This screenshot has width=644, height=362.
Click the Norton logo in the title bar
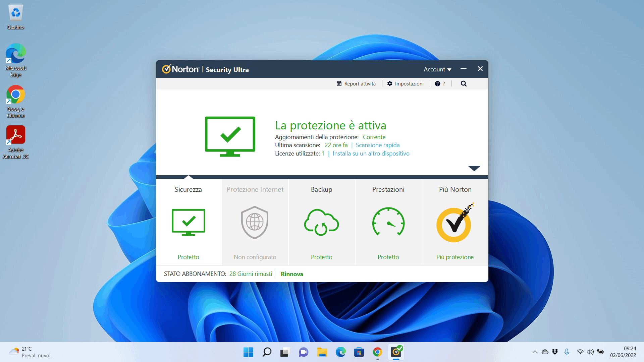pyautogui.click(x=181, y=69)
